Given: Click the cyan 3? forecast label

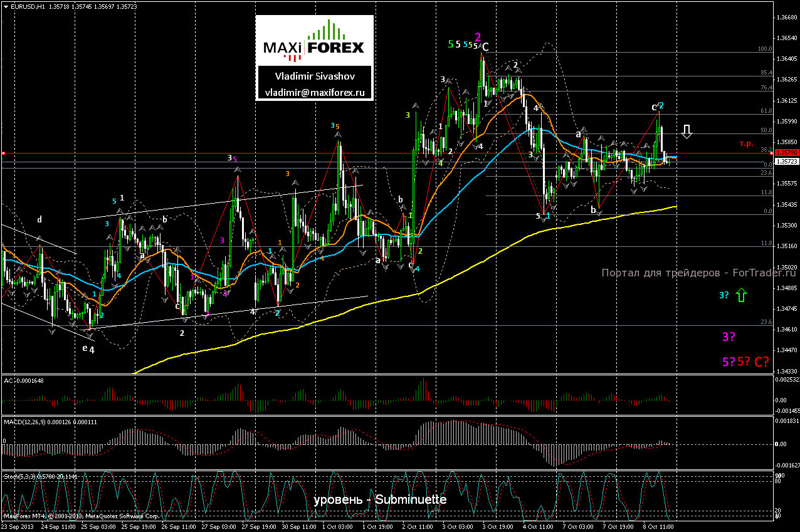Looking at the screenshot, I should (x=724, y=295).
